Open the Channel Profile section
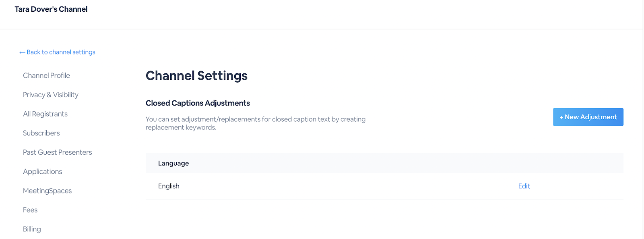The height and width of the screenshot is (239, 644). point(46,75)
